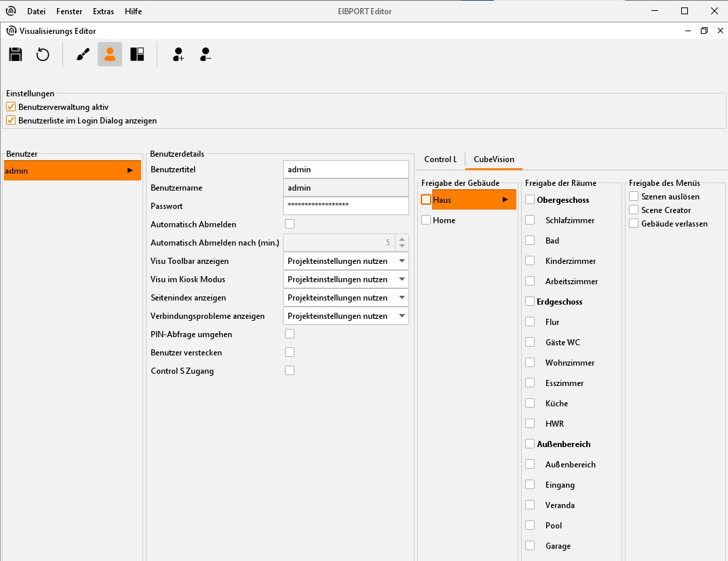
Task: Open the Extras menu
Action: pyautogui.click(x=104, y=12)
